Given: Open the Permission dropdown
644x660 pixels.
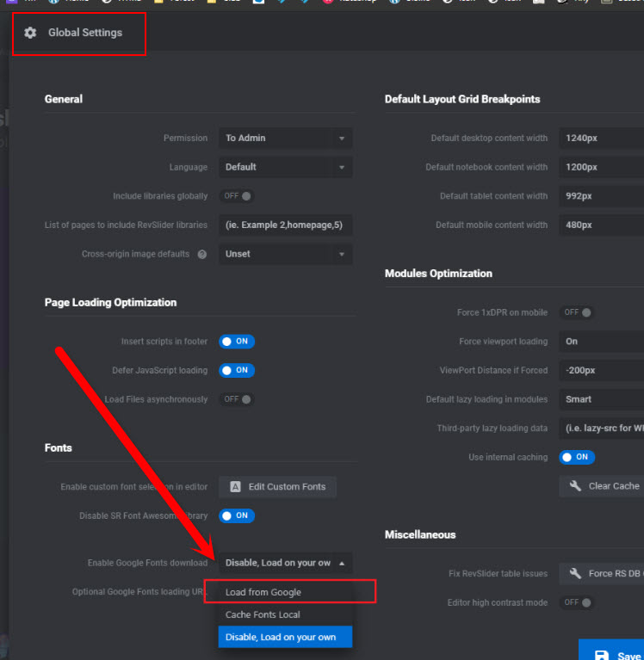Looking at the screenshot, I should [286, 138].
